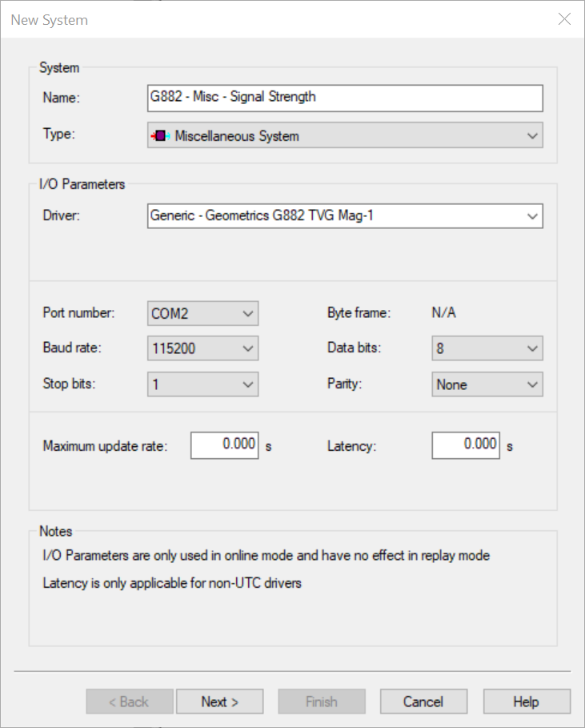Expand the Stop bits dropdown
This screenshot has width=585, height=728.
coord(203,384)
